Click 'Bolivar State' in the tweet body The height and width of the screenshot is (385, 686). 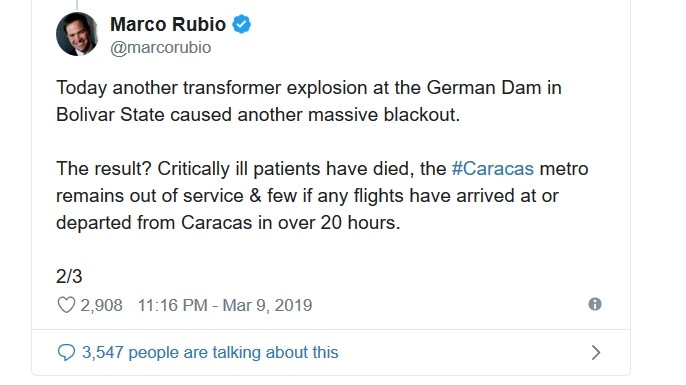[110, 115]
